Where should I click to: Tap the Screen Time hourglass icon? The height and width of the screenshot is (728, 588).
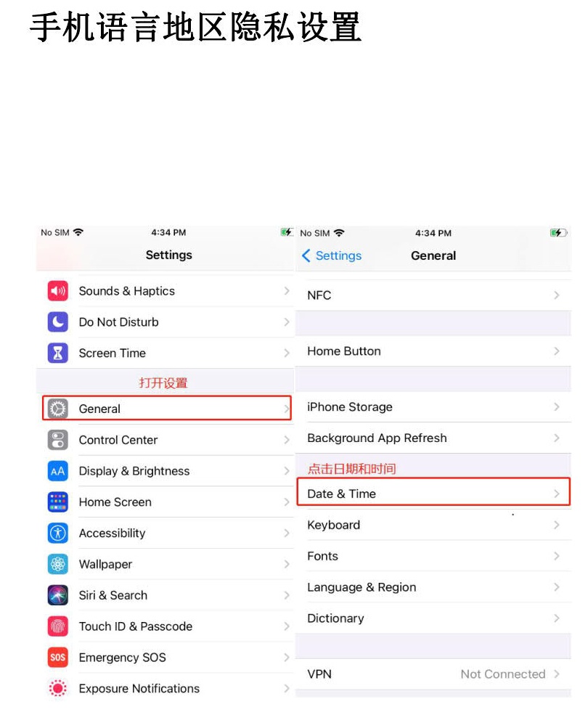57,353
